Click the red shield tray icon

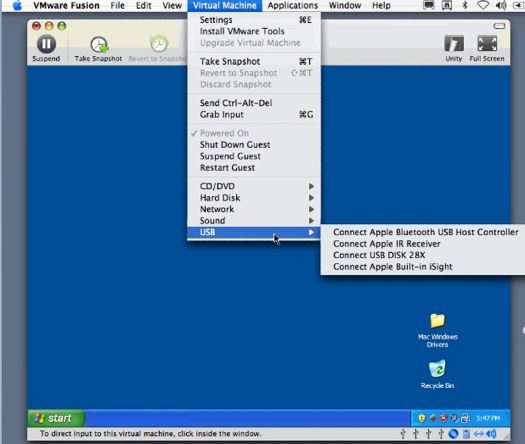click(443, 418)
